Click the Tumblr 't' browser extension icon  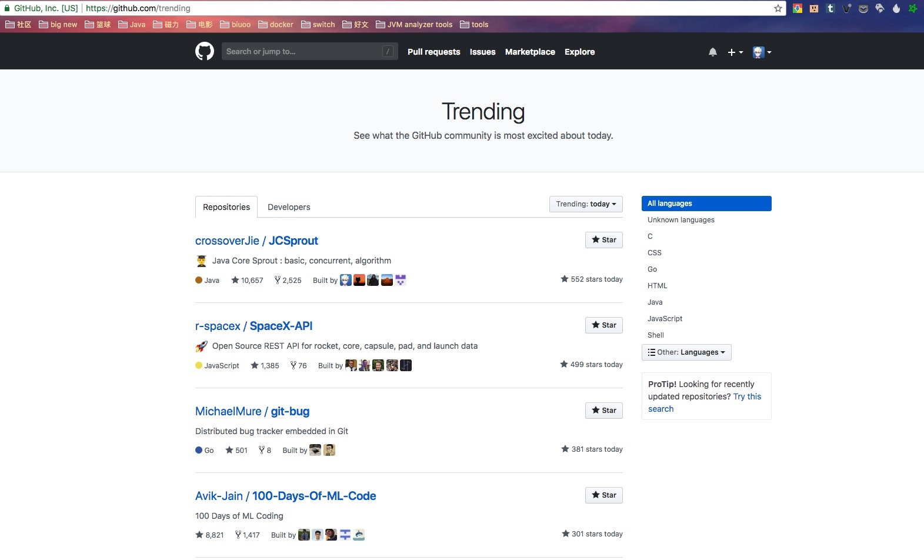click(x=830, y=8)
